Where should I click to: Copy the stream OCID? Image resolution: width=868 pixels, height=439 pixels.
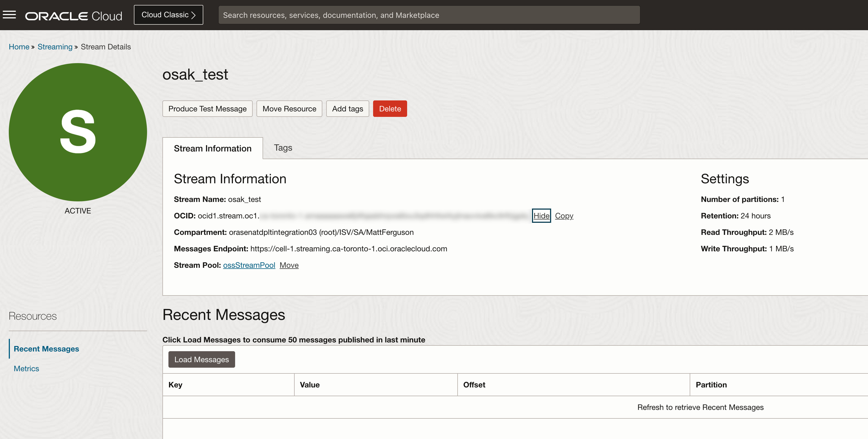pyautogui.click(x=564, y=216)
